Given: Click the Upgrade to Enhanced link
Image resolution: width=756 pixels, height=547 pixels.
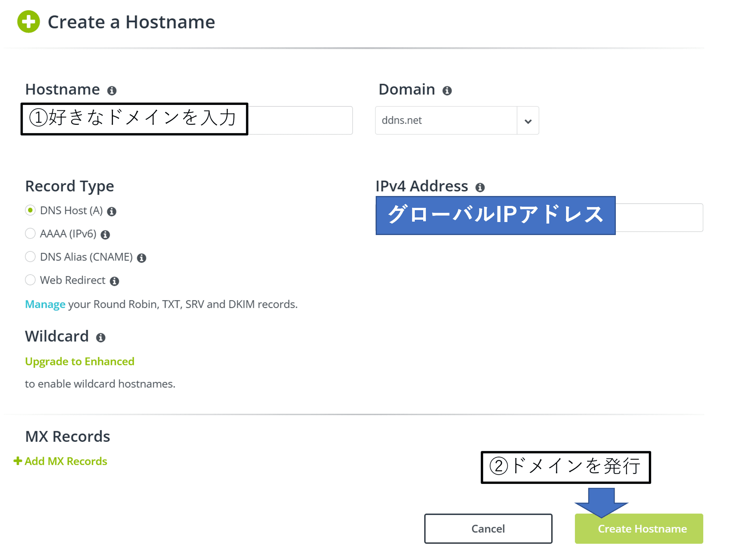Looking at the screenshot, I should 80,361.
